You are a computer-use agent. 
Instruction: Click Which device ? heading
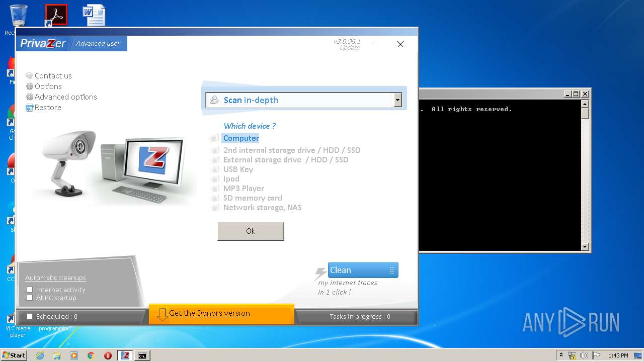click(x=250, y=126)
